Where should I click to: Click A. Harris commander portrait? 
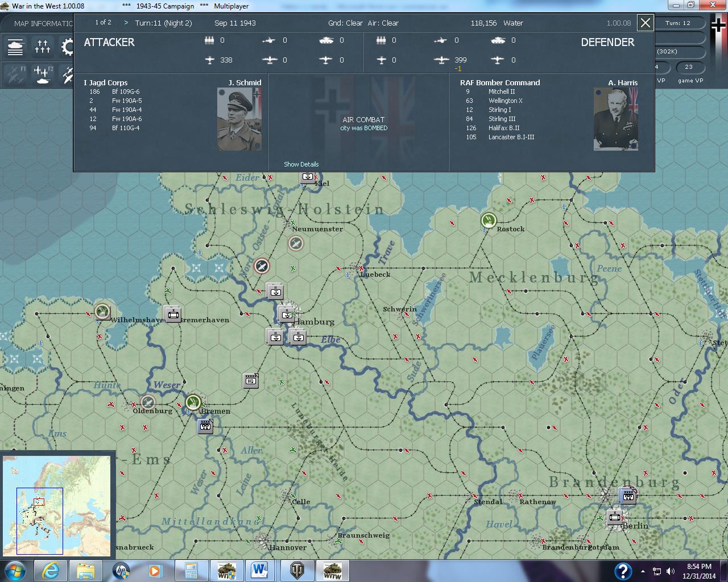click(x=615, y=119)
